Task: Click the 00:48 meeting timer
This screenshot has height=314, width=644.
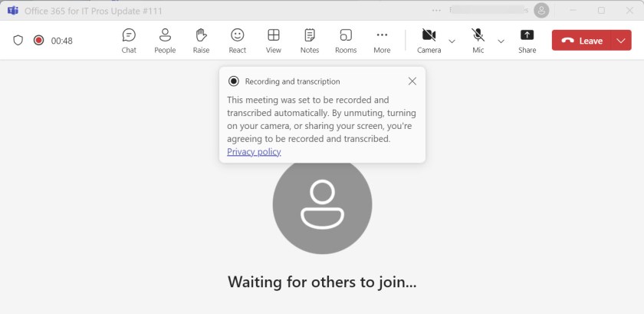Action: pyautogui.click(x=62, y=41)
